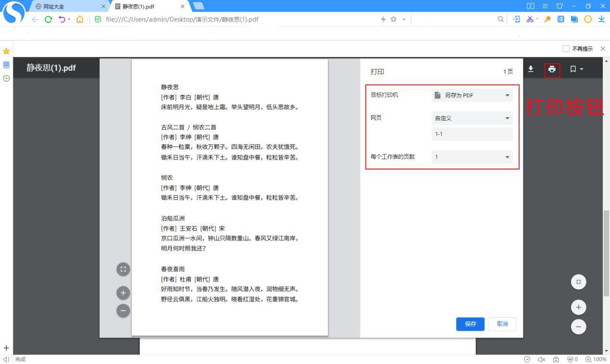Viewport: 610px width, 364px height.
Task: Click the fullscreen icon over the PDF page
Action: tap(123, 269)
